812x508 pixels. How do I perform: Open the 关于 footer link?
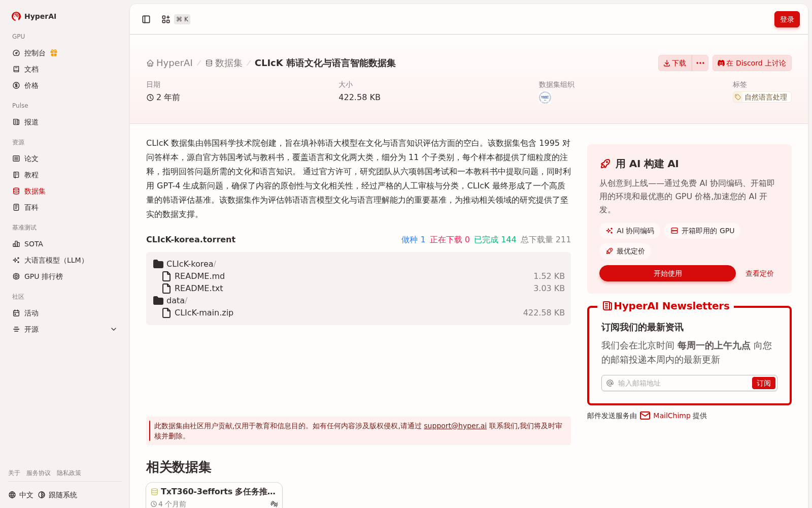click(14, 473)
